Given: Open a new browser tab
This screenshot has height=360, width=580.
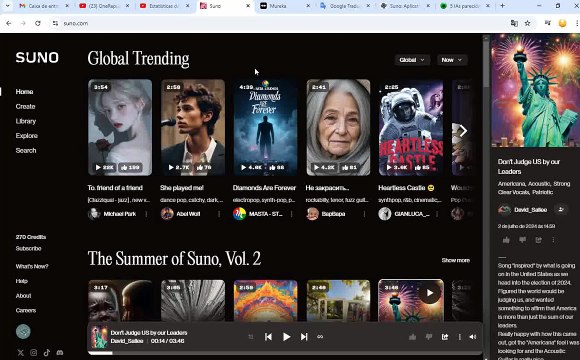Looking at the screenshot, I should (x=502, y=6).
